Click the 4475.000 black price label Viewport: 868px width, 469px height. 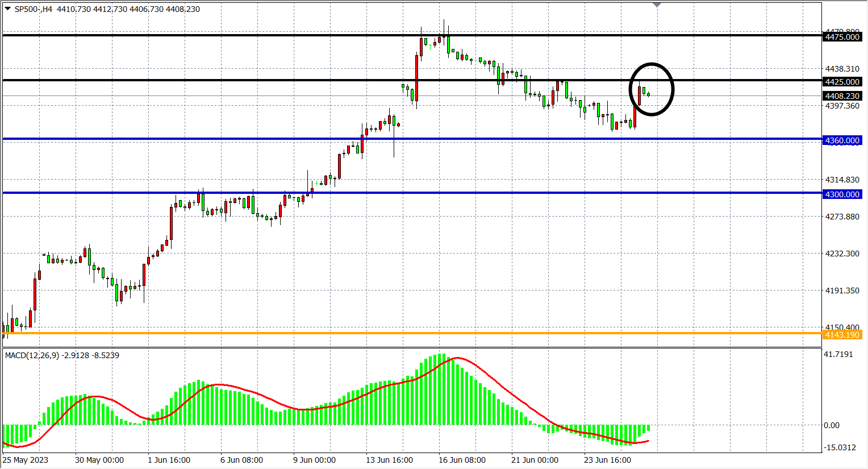842,37
